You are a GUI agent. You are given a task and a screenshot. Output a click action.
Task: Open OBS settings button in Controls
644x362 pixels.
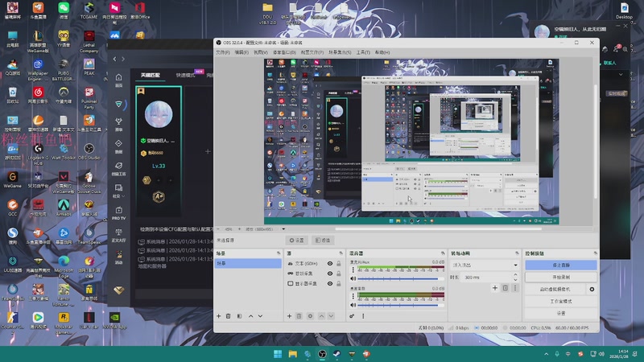pos(561,313)
